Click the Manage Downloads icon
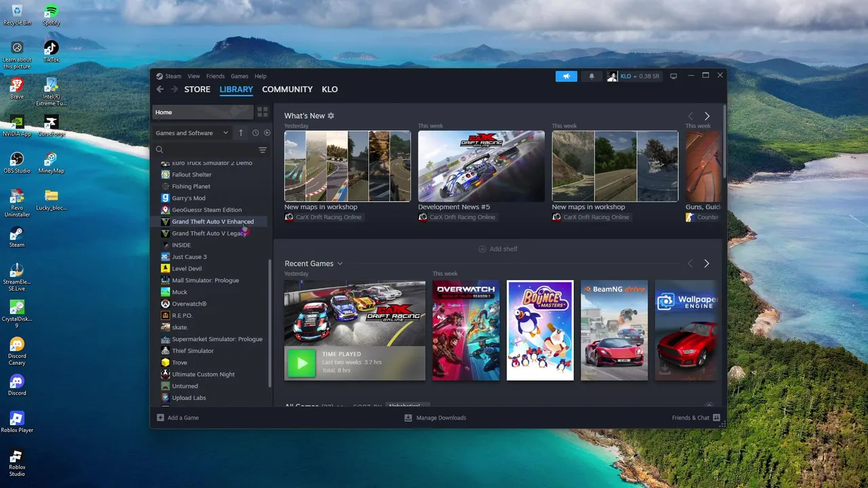Image resolution: width=868 pixels, height=488 pixels. coord(408,418)
